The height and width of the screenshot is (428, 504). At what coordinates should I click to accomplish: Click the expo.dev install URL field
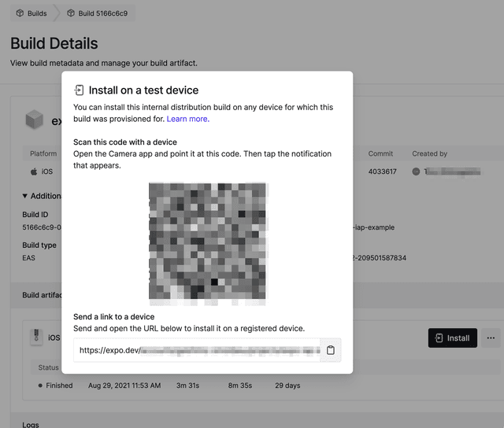pyautogui.click(x=197, y=350)
